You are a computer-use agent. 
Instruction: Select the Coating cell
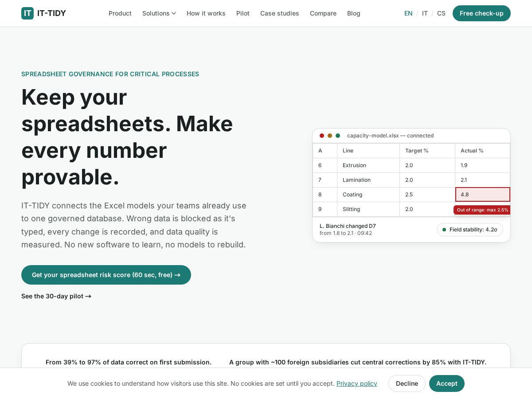point(368,195)
